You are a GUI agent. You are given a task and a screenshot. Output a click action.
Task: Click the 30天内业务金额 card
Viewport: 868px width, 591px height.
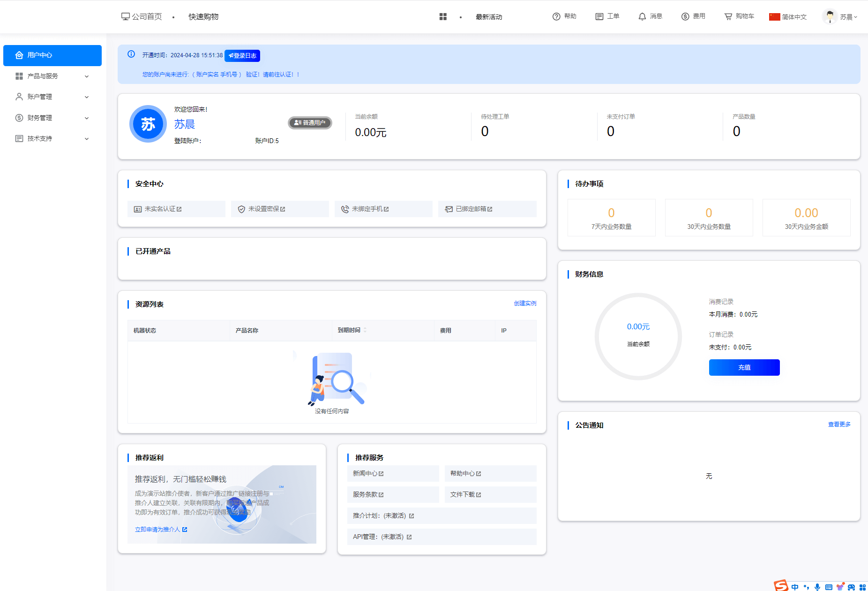(806, 218)
